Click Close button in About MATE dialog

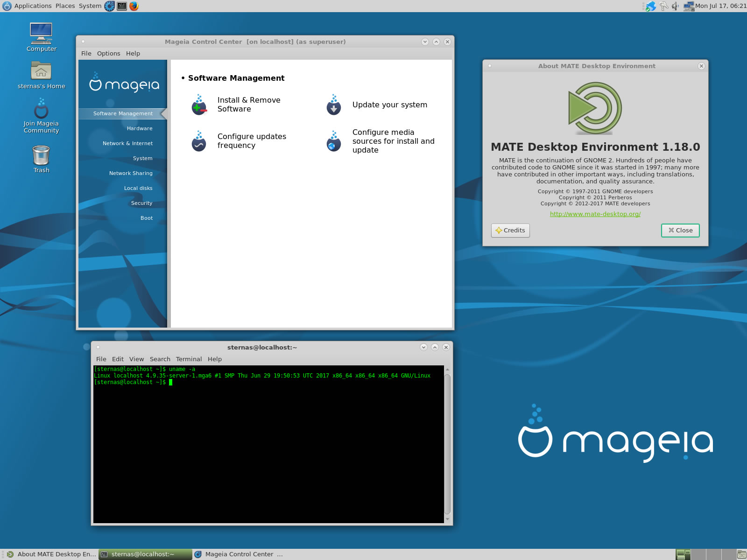(x=680, y=231)
